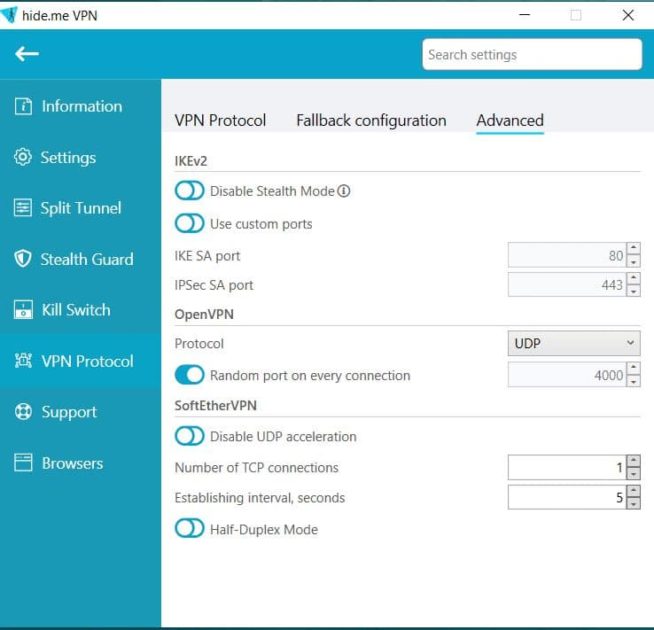Open the OpenVPN Protocol UDP dropdown

[574, 343]
